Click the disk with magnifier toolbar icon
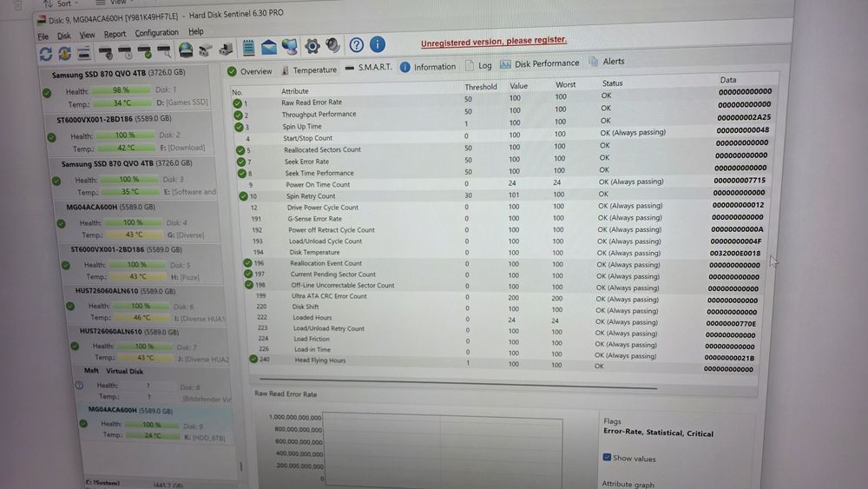The image size is (868, 489). pyautogui.click(x=164, y=52)
